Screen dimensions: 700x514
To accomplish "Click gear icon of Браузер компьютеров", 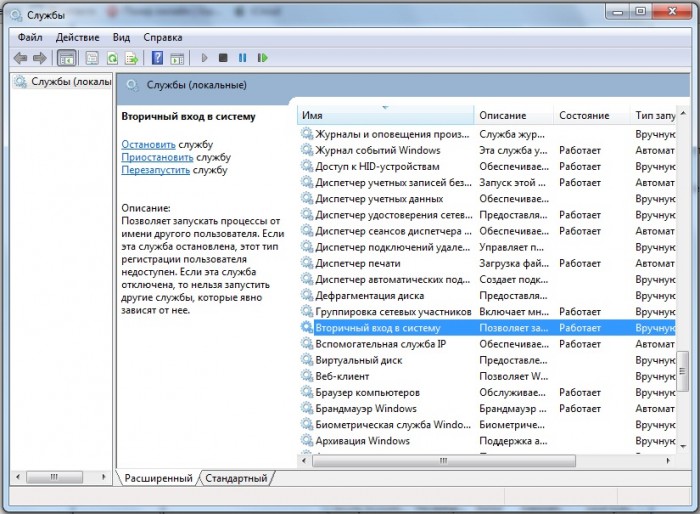I will click(307, 392).
